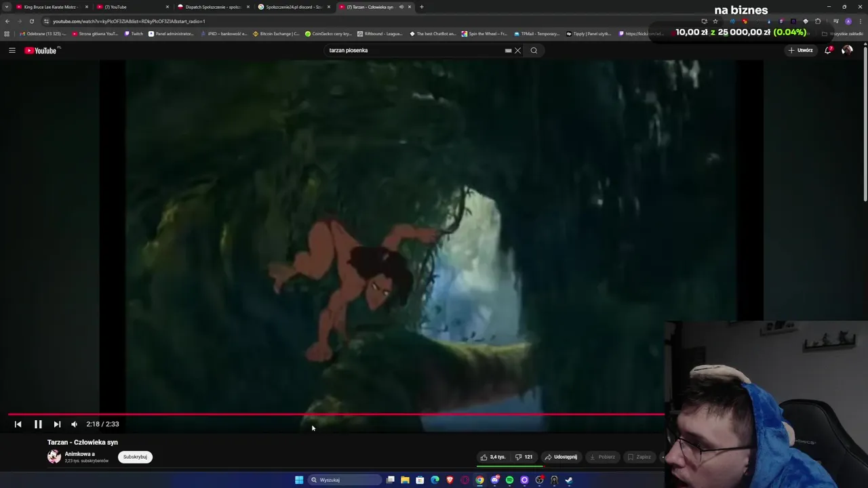Pause the Tarzan video

click(38, 424)
